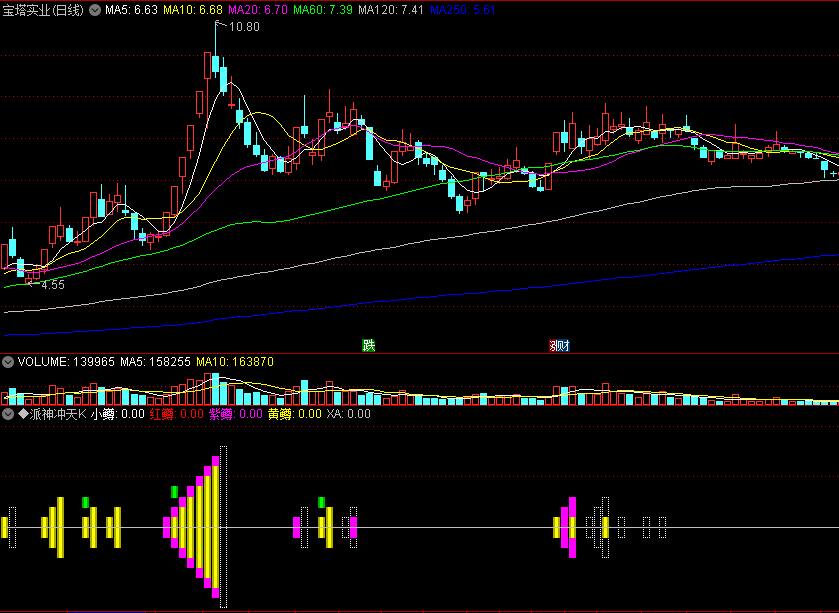Click the green 跌 event marker

[369, 346]
